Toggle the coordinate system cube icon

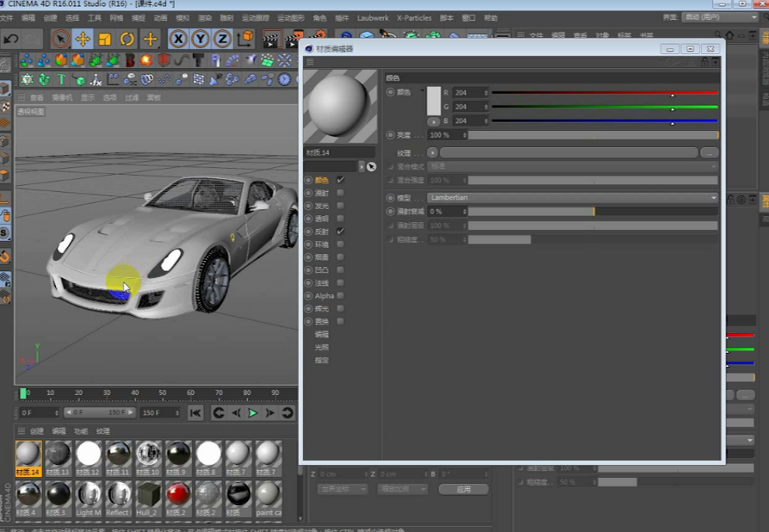(245, 39)
